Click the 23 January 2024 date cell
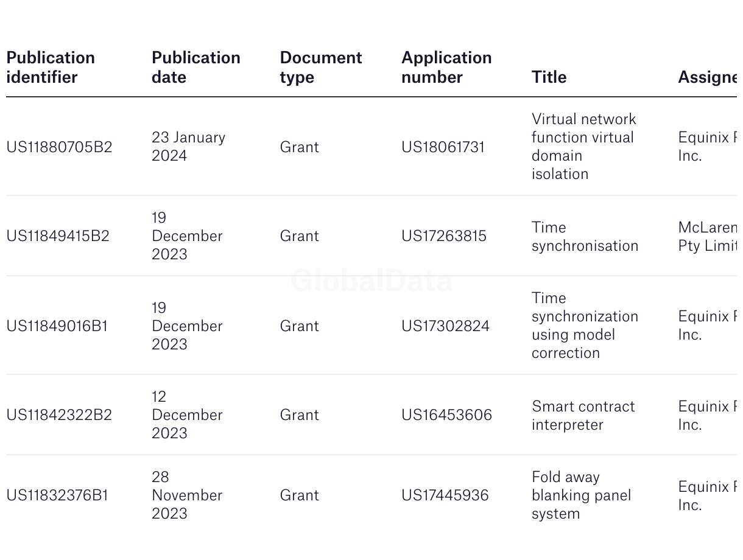 pyautogui.click(x=189, y=146)
